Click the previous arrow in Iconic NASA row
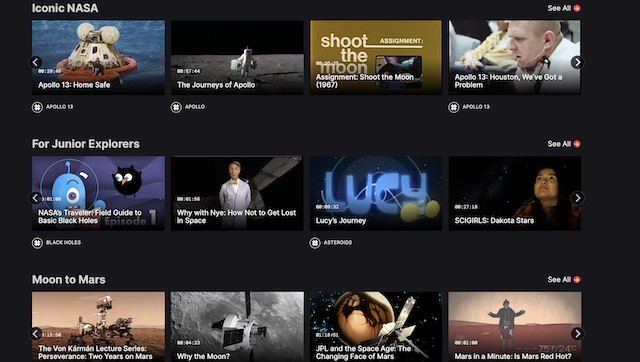Viewport: 640px width, 362px height. click(x=36, y=62)
